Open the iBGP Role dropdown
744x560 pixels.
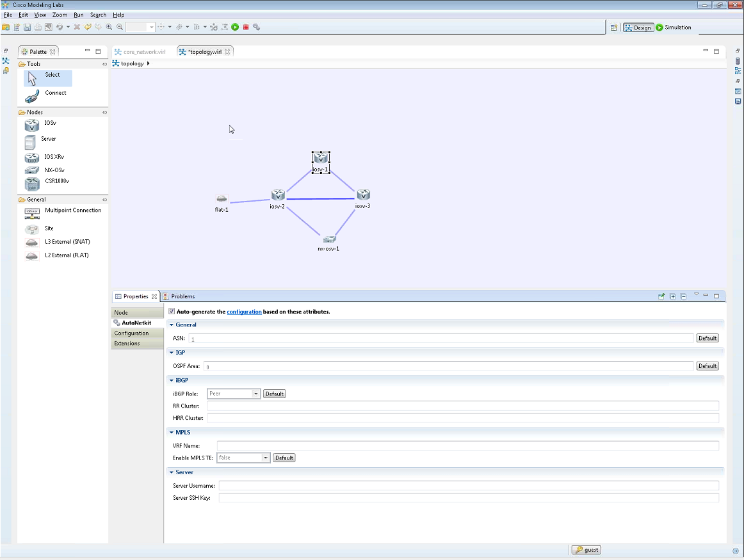pyautogui.click(x=255, y=394)
